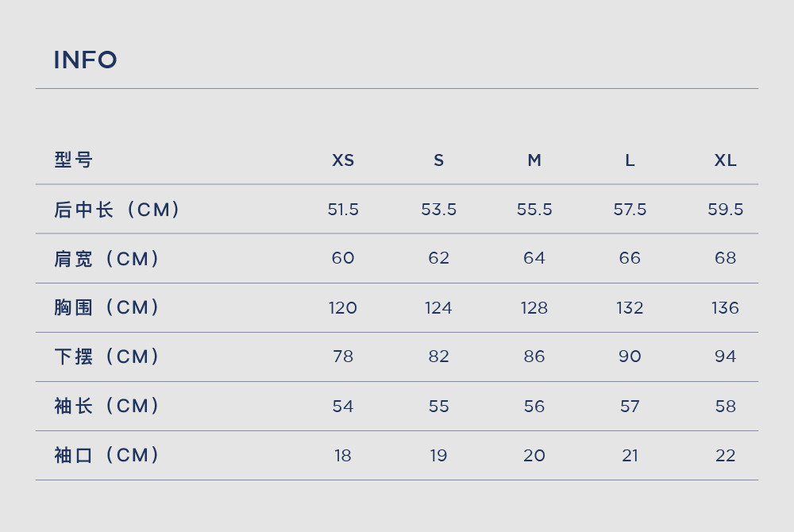
Task: Click the cuff value 20 for M
Action: [534, 456]
